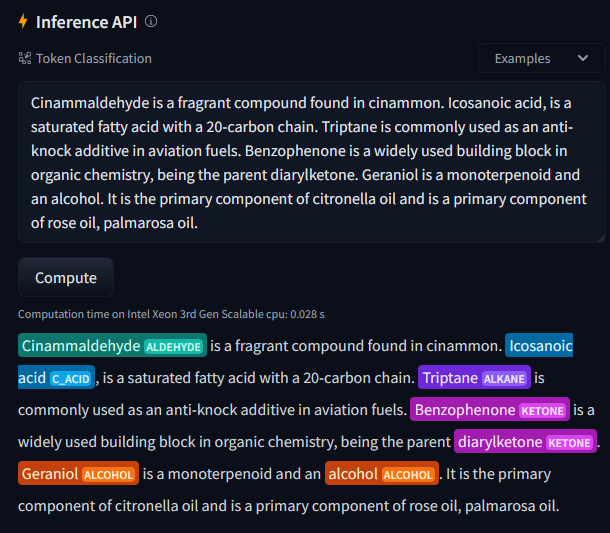The height and width of the screenshot is (533, 610).
Task: Click the info icon beside Inference API
Action: 151,21
